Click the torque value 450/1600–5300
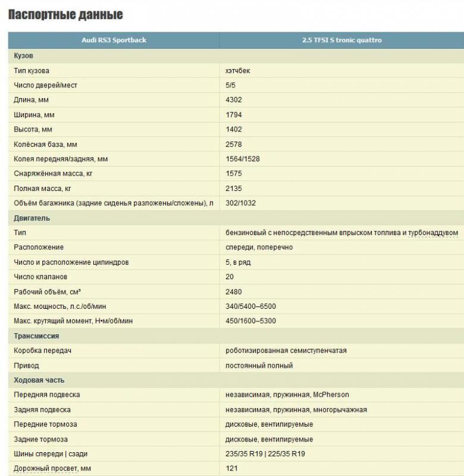This screenshot has width=464, height=476. click(x=250, y=321)
